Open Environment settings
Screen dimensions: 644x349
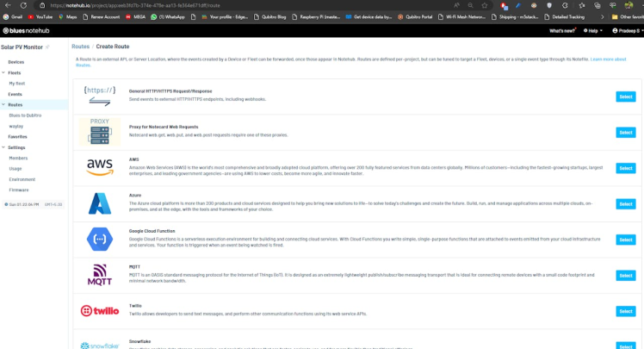(x=22, y=179)
